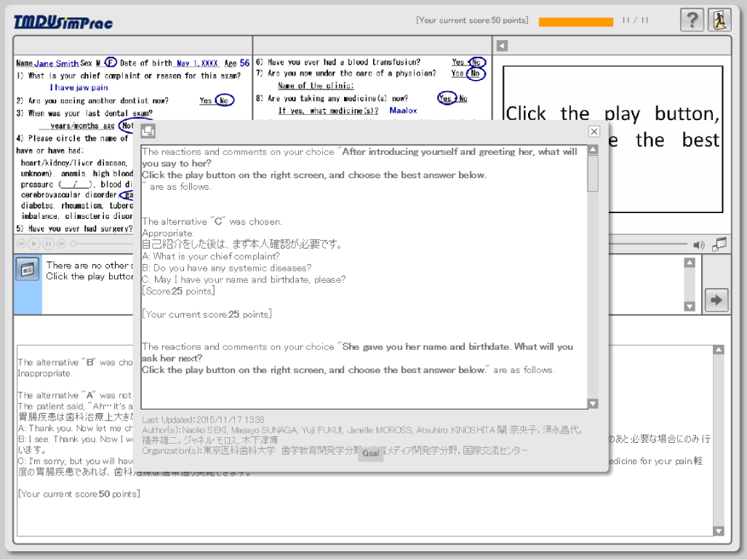This screenshot has width=747, height=560.
Task: Click the rewind button in media controls
Action: pos(21,244)
